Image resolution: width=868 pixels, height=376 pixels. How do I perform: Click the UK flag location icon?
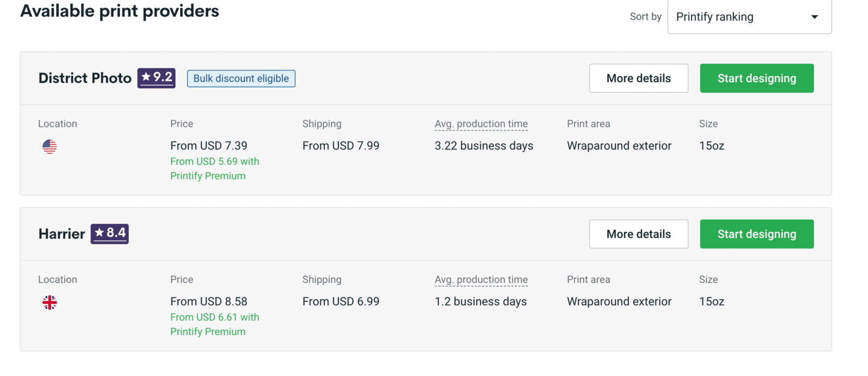[x=49, y=302]
